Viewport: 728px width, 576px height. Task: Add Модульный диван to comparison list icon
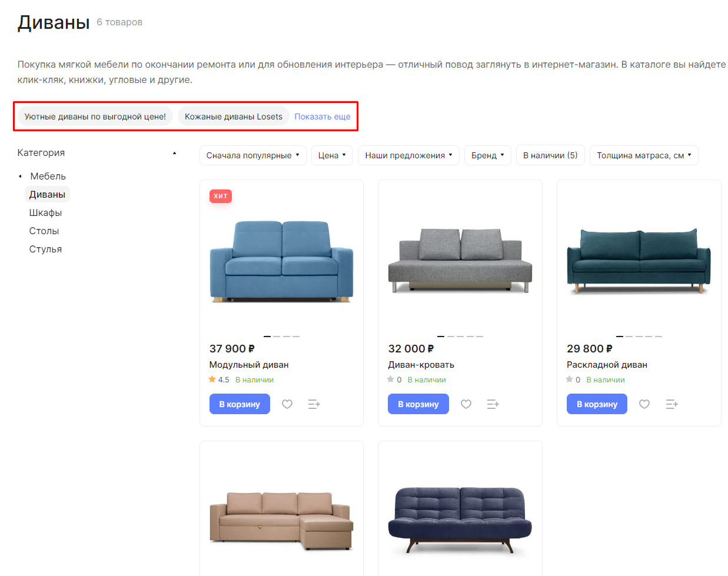pos(314,404)
